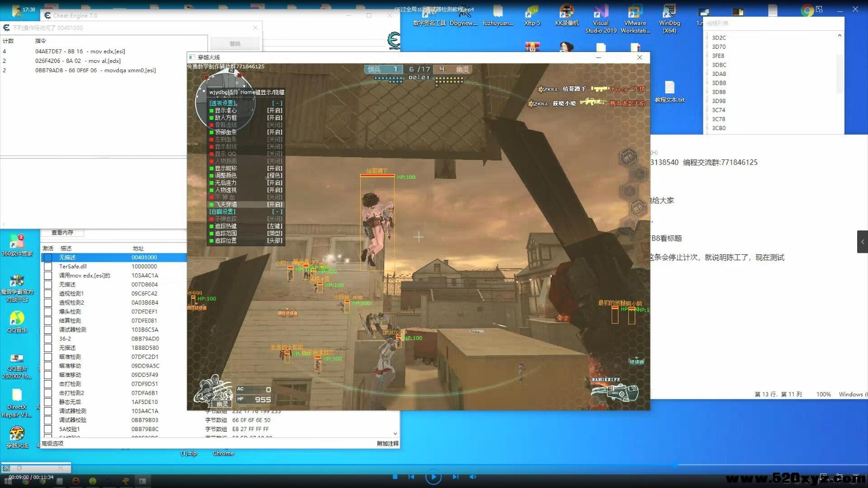Tick the checkbox for the 瞄准检测 row
The image size is (868, 488).
48,357
